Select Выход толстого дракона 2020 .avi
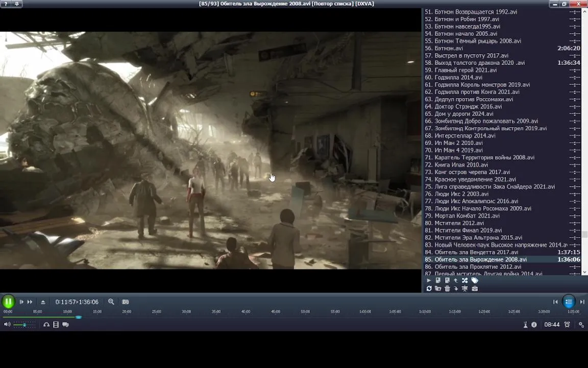This screenshot has height=368, width=588. 502,63
